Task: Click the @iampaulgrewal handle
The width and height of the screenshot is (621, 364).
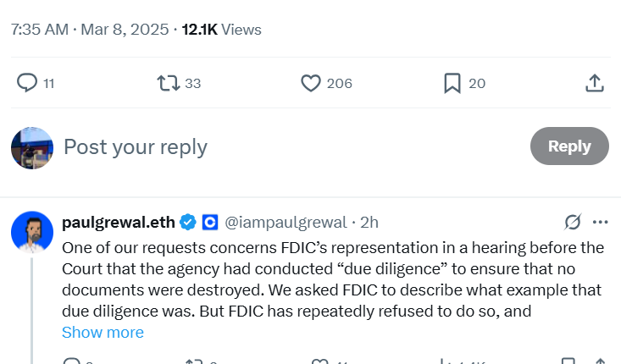Action: click(286, 223)
